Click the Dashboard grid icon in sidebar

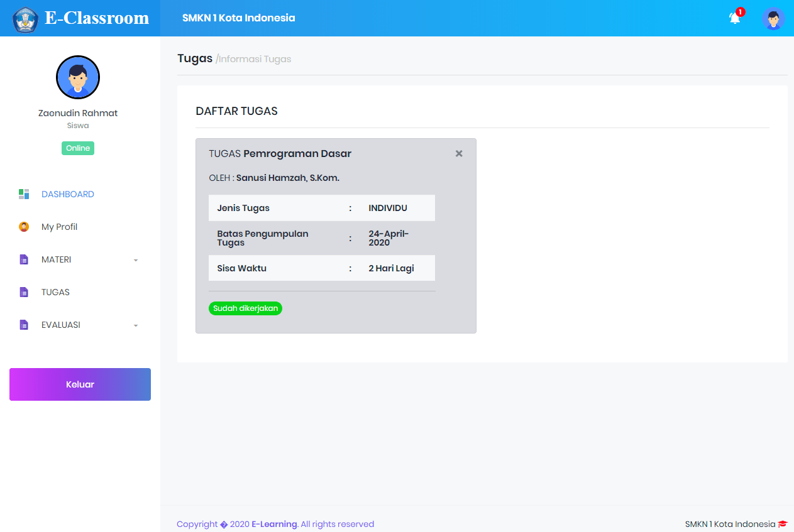coord(24,194)
